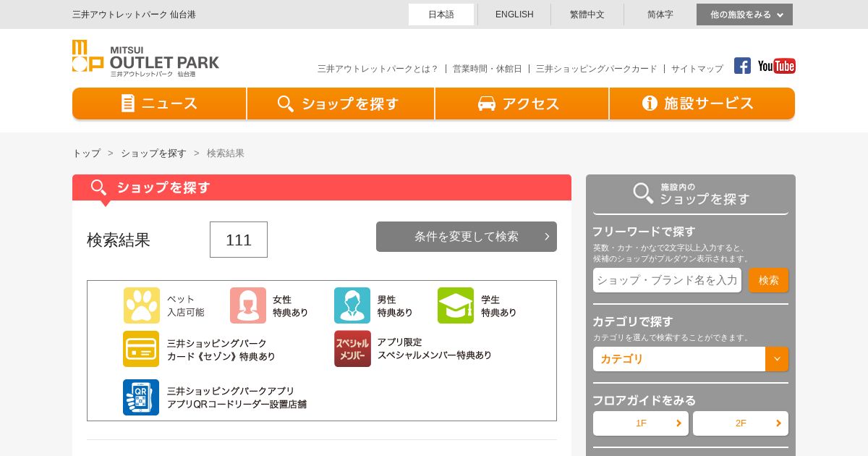Focus the shop/brand name search field
868x456 pixels.
pyautogui.click(x=667, y=280)
